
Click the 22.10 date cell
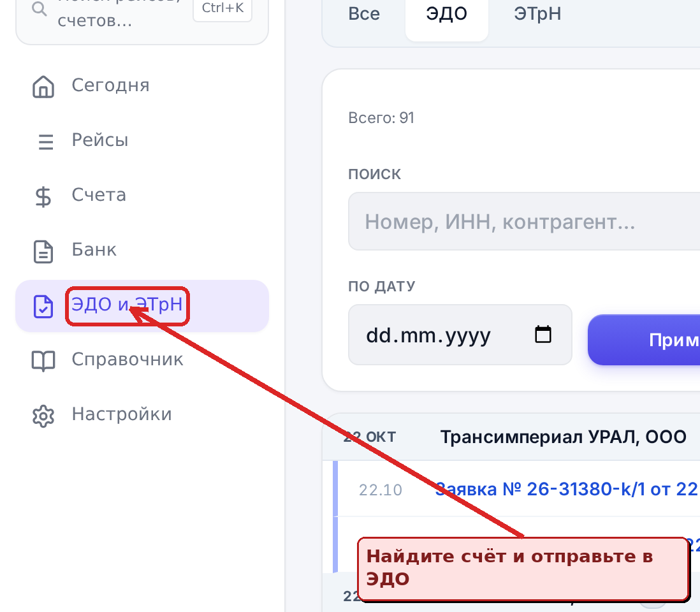381,490
